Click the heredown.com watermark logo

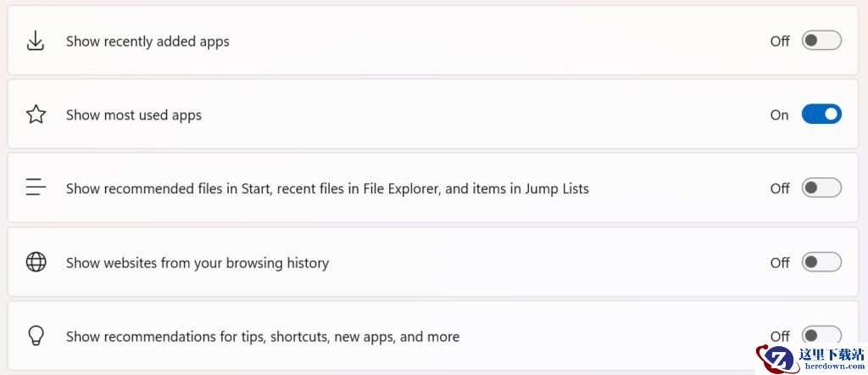tap(811, 358)
